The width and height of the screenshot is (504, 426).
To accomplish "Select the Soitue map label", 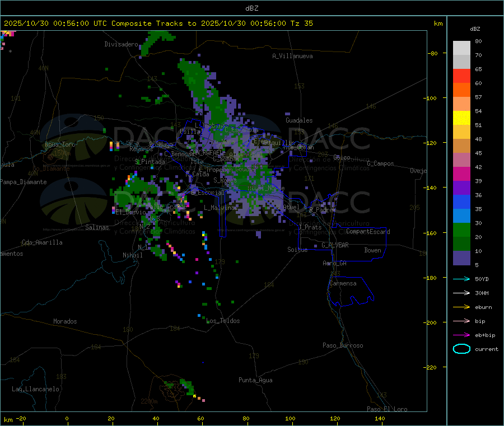I will [297, 250].
